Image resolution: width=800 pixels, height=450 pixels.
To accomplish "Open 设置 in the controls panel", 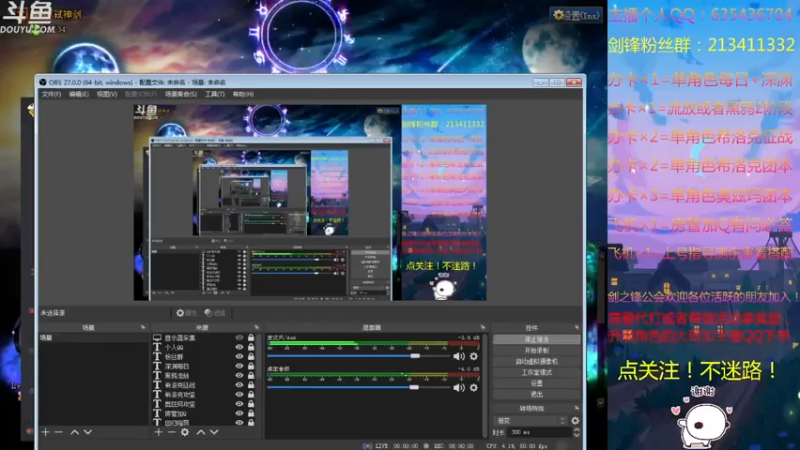I will tap(537, 383).
